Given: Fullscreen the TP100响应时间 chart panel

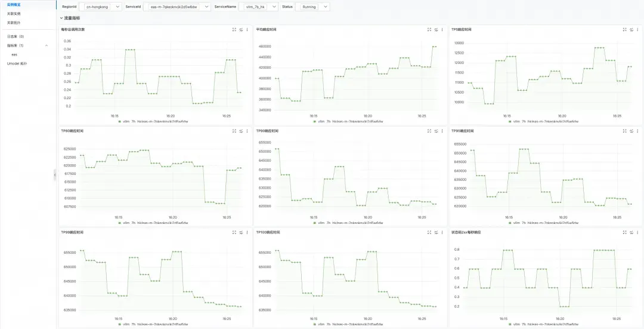Looking at the screenshot, I should point(429,232).
